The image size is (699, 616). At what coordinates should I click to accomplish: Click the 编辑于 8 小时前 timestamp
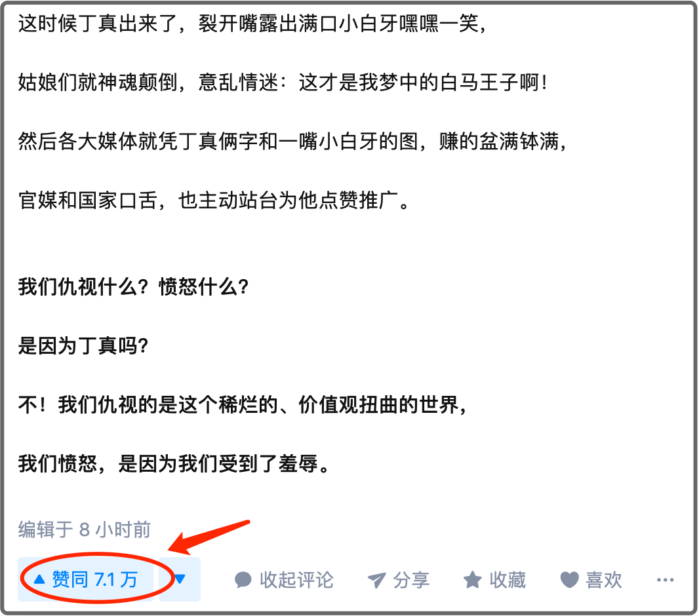(x=84, y=529)
